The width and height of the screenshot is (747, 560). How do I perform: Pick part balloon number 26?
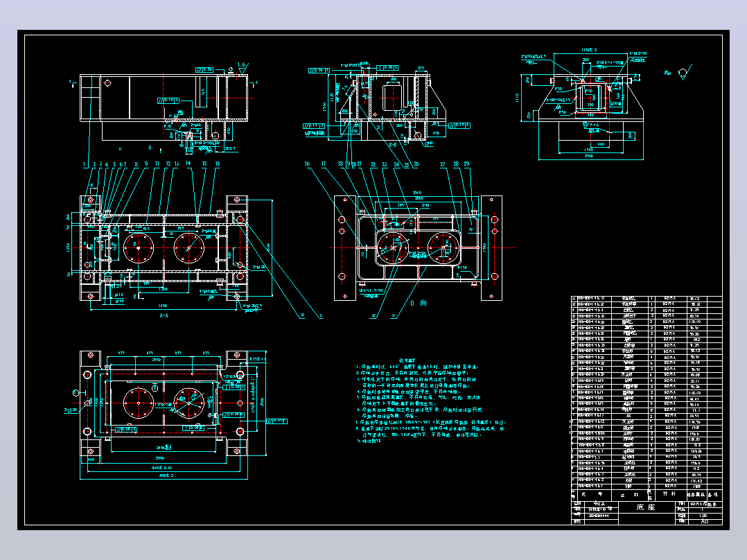416,164
